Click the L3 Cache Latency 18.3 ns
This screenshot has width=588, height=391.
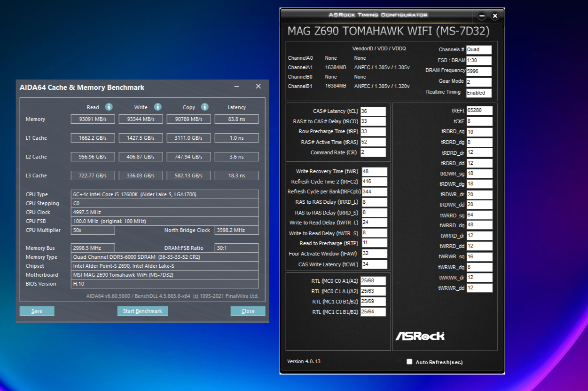[x=237, y=176]
